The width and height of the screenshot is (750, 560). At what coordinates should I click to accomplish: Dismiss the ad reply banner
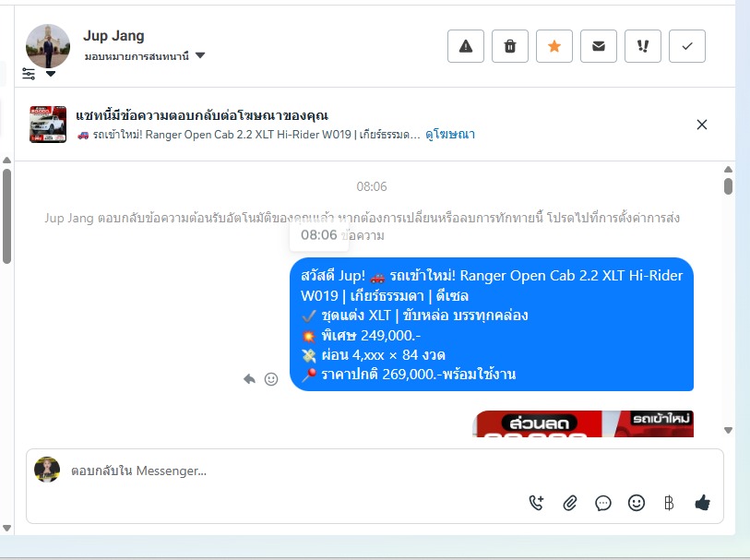[x=702, y=125]
